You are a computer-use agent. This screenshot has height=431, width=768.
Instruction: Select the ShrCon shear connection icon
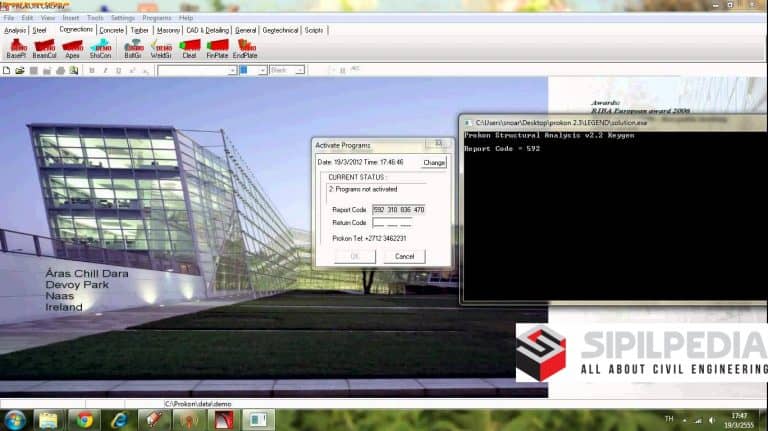[100, 48]
